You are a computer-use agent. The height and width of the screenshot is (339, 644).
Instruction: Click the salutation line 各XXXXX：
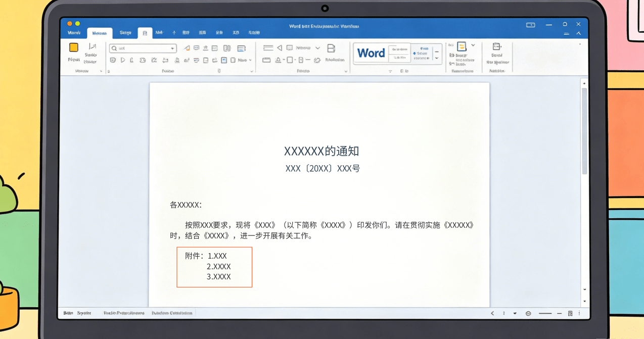point(186,205)
